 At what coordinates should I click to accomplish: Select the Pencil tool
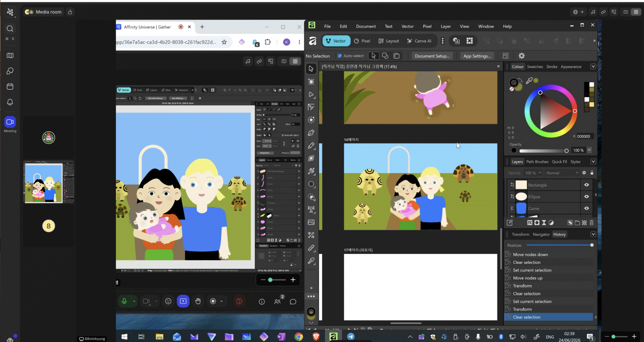(x=311, y=146)
